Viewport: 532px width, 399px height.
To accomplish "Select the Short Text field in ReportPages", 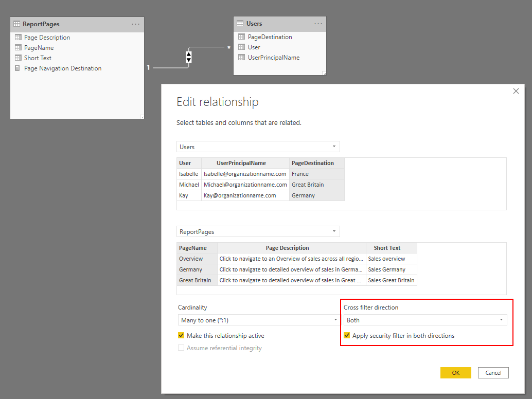I will (38, 58).
